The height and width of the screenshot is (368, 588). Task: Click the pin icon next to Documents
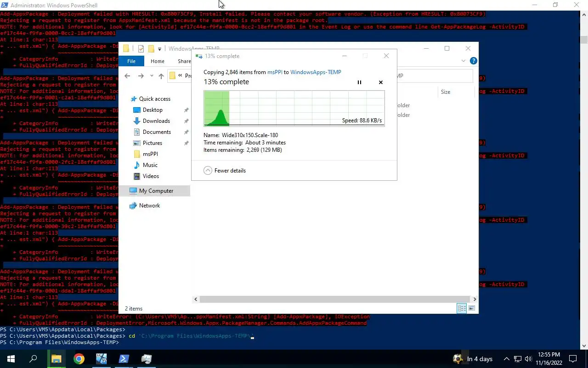pyautogui.click(x=186, y=132)
